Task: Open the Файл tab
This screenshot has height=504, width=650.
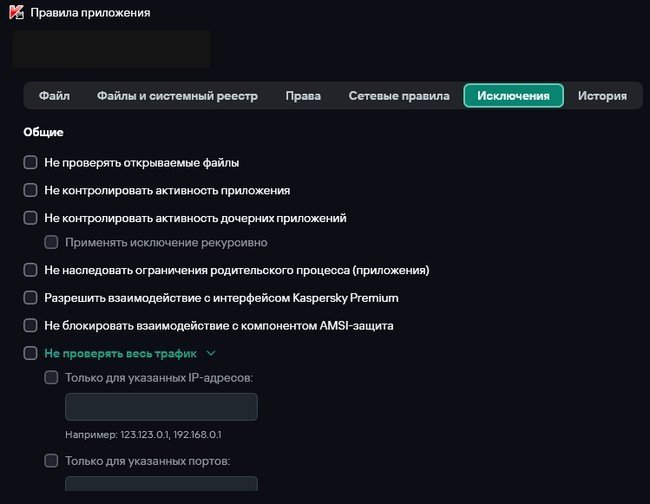Action: pyautogui.click(x=54, y=96)
